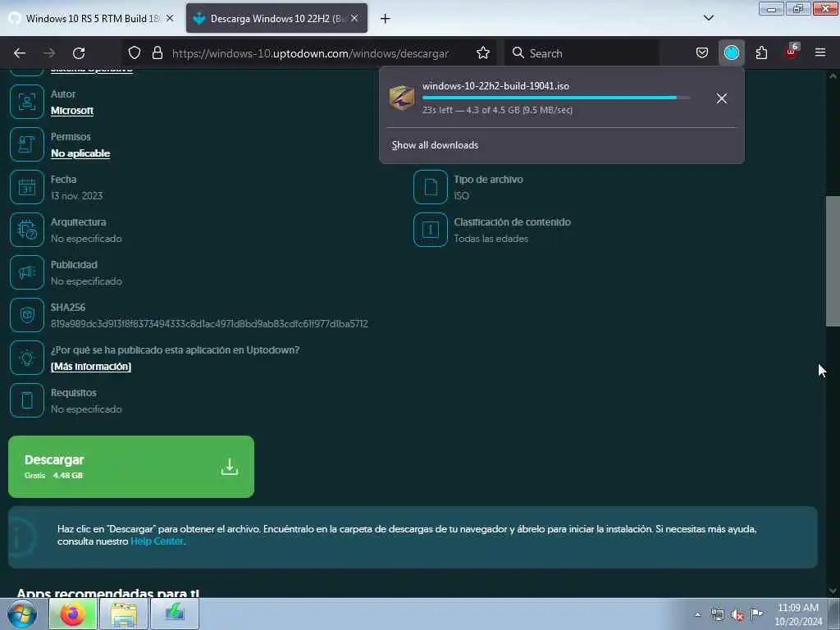Click the forward navigation arrow

point(49,53)
